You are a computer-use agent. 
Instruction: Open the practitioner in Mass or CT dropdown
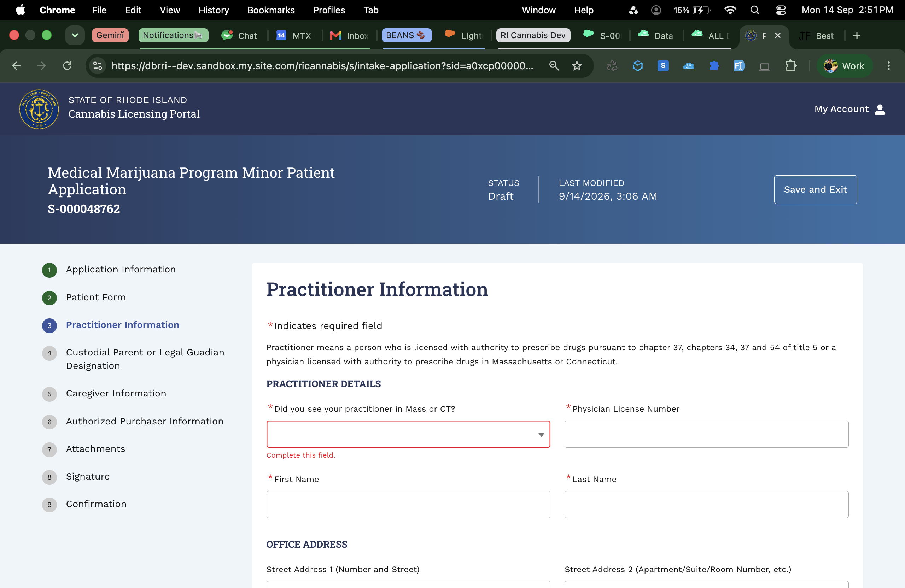(x=408, y=434)
